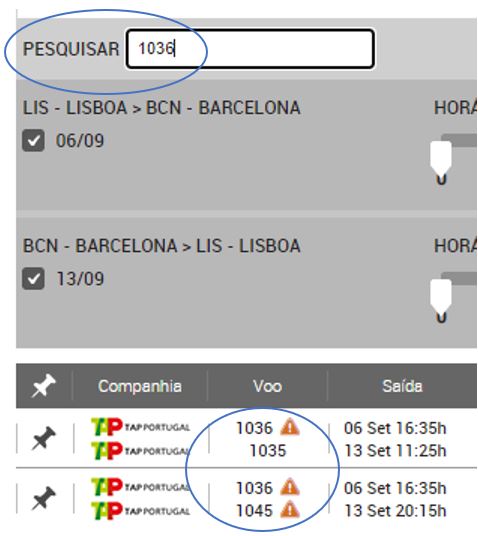
Task: Sort by Saída column header
Action: [402, 386]
